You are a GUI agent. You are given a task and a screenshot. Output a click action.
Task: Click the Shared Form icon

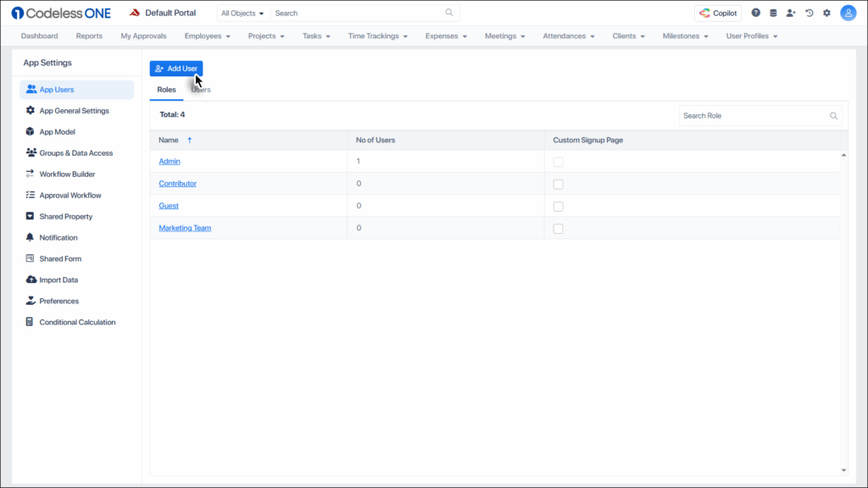coord(30,258)
